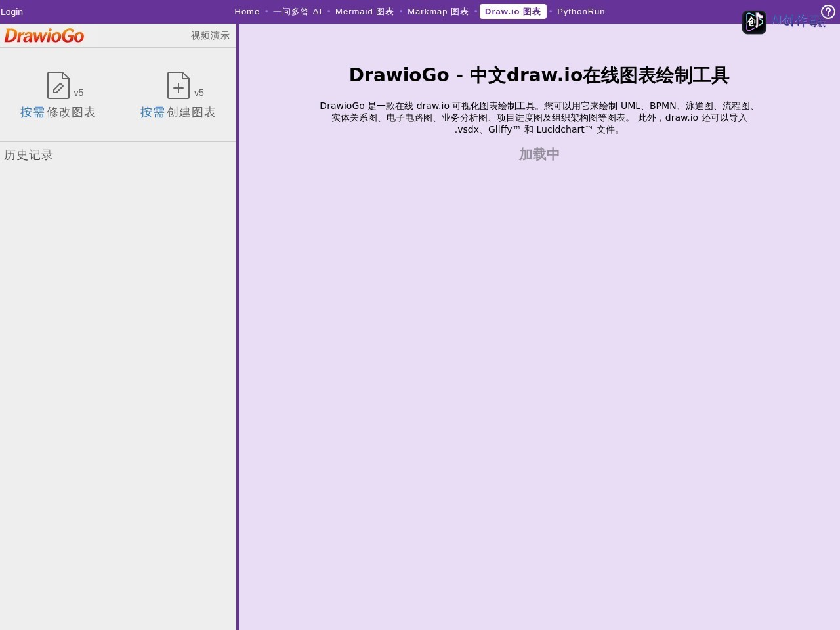This screenshot has width=840, height=630.
Task: Click the AI创作导航 app logo icon
Action: click(754, 22)
